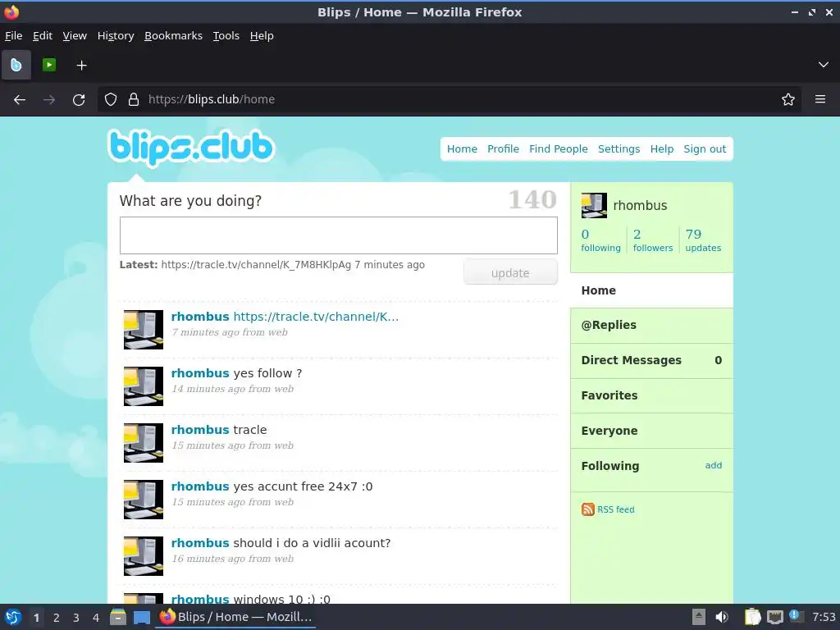Open the Edit menu
This screenshot has width=840, height=630.
(x=43, y=36)
